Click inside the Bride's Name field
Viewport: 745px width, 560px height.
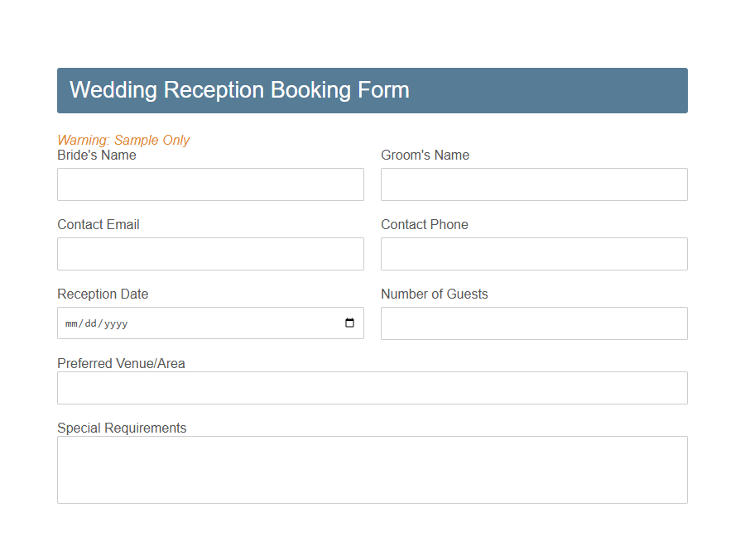[x=210, y=184]
